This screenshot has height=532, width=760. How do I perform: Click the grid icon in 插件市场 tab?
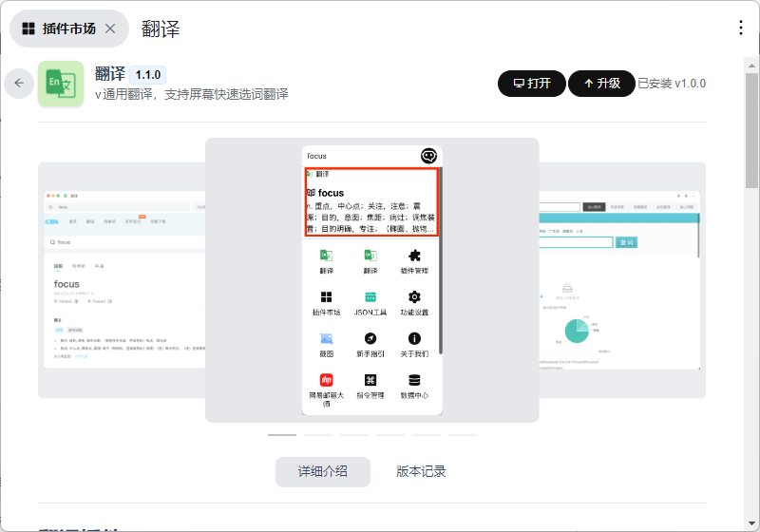(28, 28)
